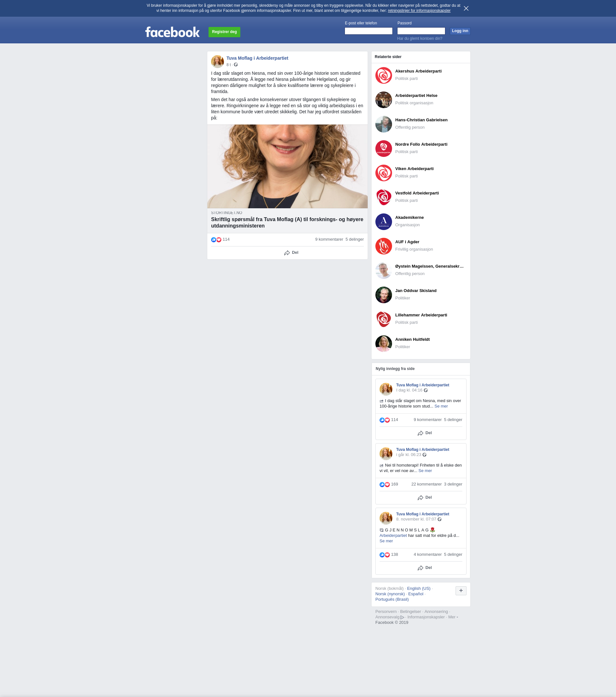The height and width of the screenshot is (697, 616).
Task: Switch language to Español
Action: tap(415, 594)
